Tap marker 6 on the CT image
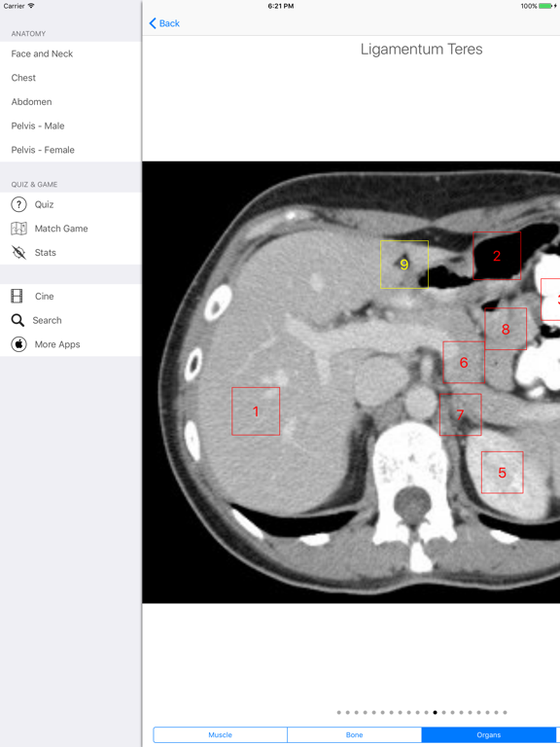Image resolution: width=560 pixels, height=747 pixels. click(x=464, y=362)
